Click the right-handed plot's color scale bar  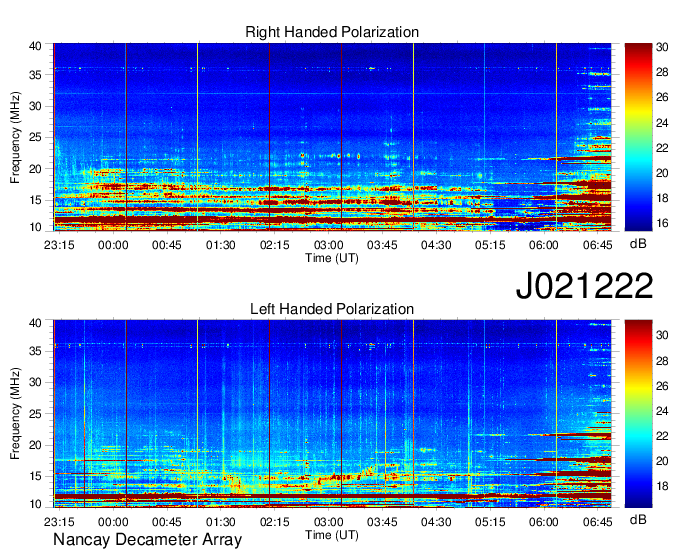coord(638,137)
